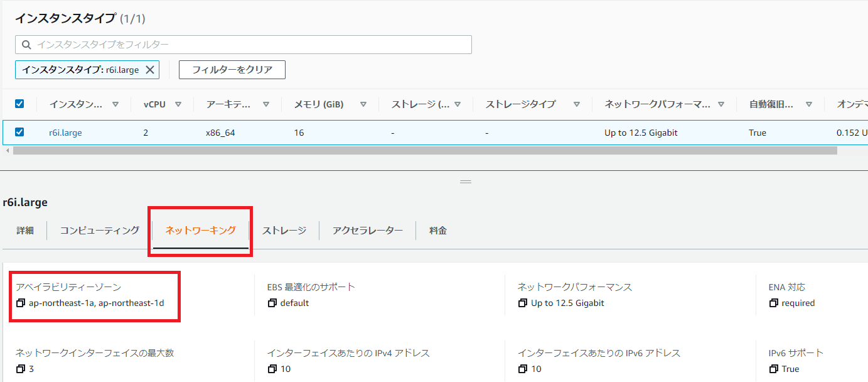This screenshot has height=382, width=868.
Task: Click the panel split handle
Action: coord(466,182)
